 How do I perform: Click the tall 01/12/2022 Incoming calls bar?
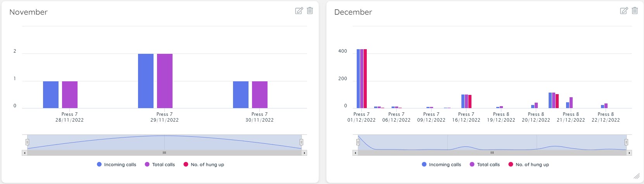[x=358, y=79]
